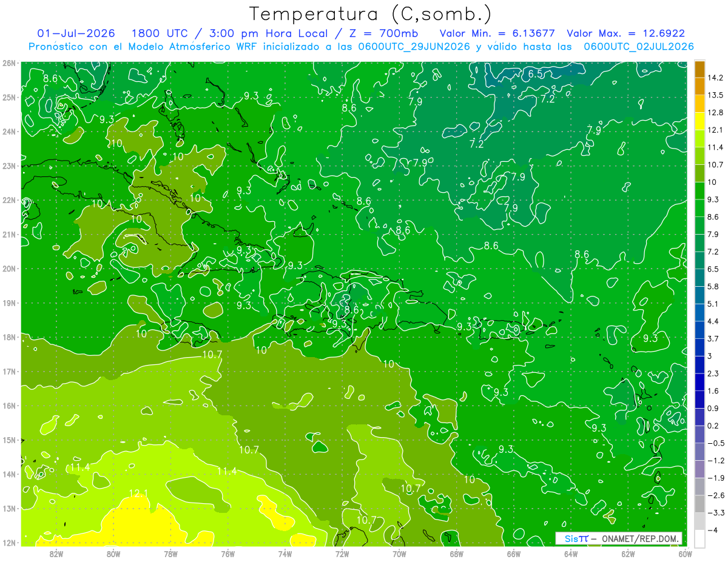Click the color scale label "4.4"

tap(713, 321)
